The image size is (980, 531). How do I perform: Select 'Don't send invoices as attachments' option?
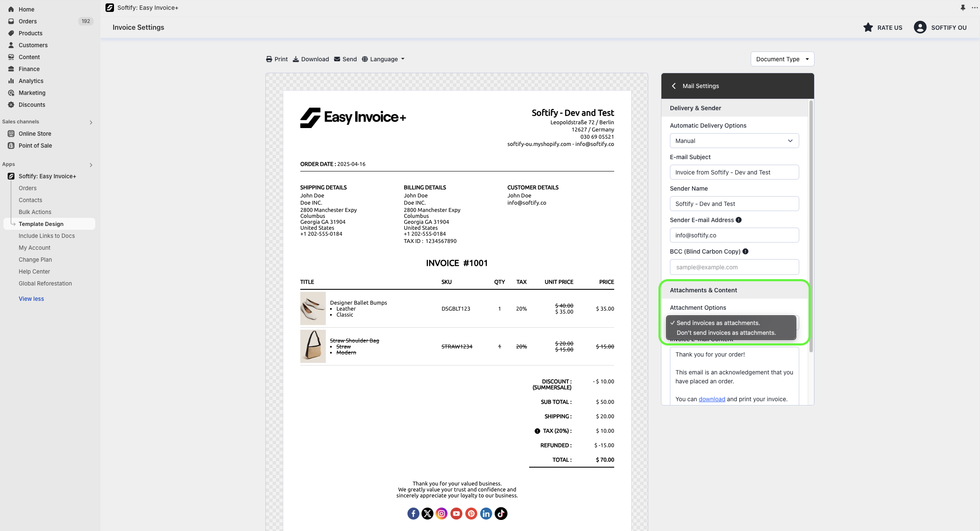coord(726,333)
